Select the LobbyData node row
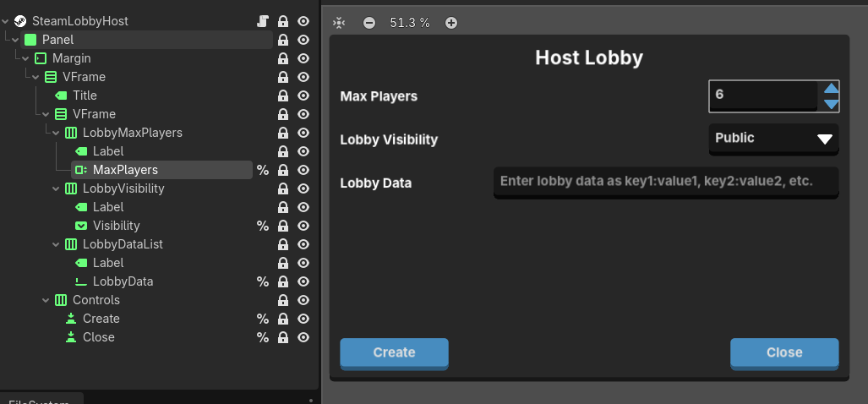868x404 pixels. click(123, 281)
